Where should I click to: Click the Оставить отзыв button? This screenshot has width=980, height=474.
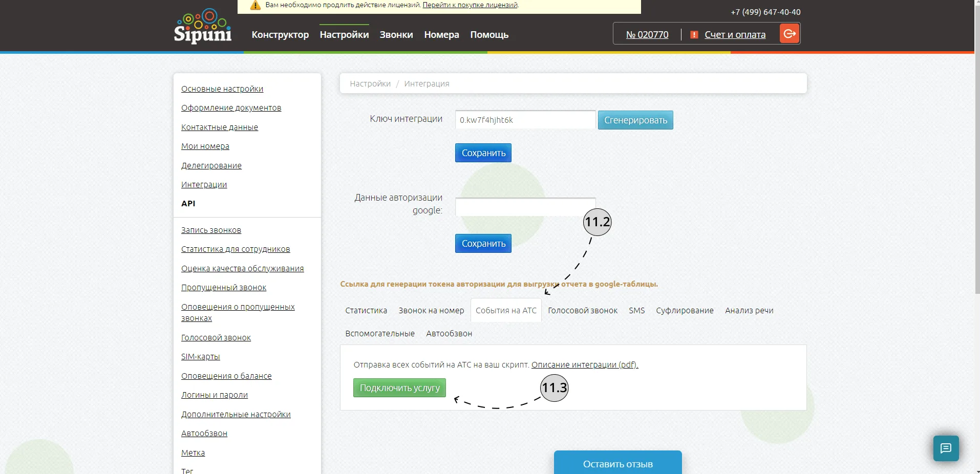click(x=617, y=463)
